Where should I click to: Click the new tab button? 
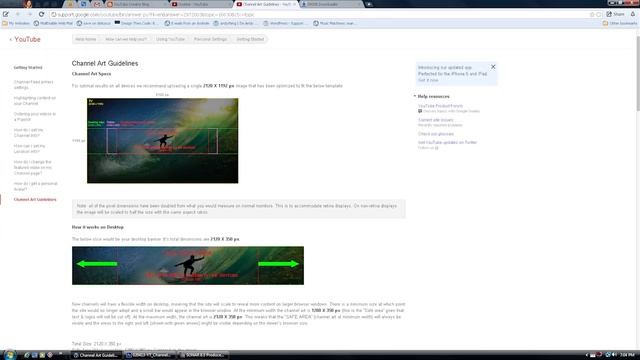coord(369,4)
